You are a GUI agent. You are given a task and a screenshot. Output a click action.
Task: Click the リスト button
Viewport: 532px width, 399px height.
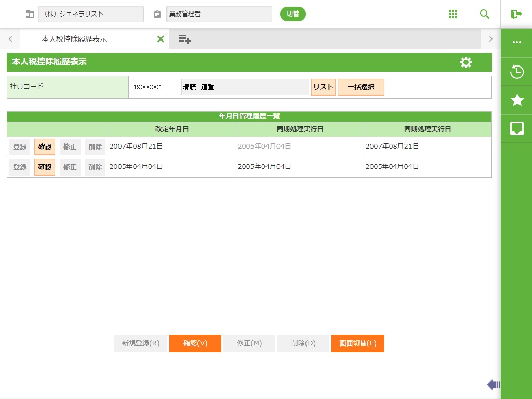(x=323, y=87)
